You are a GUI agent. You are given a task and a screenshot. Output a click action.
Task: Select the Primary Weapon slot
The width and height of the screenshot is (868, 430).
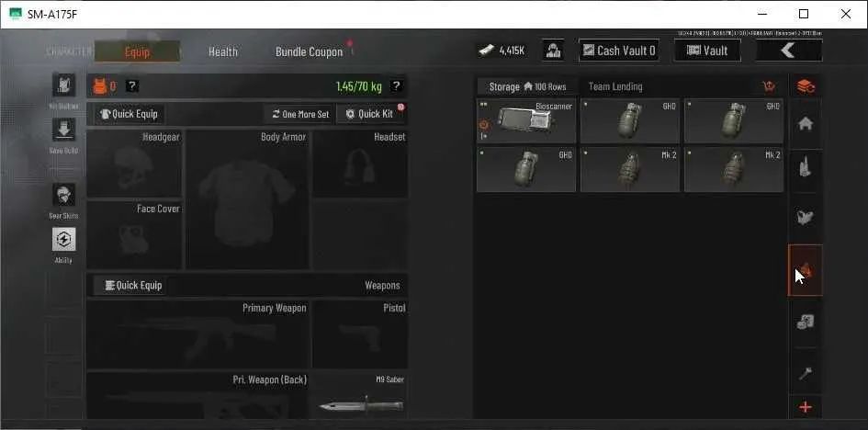pyautogui.click(x=197, y=334)
